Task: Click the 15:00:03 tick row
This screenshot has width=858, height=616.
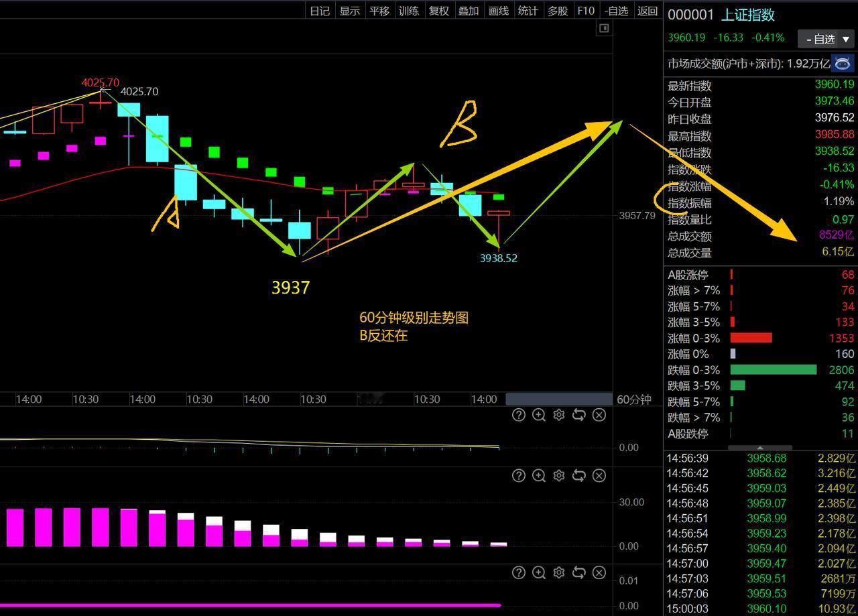Action: point(761,609)
